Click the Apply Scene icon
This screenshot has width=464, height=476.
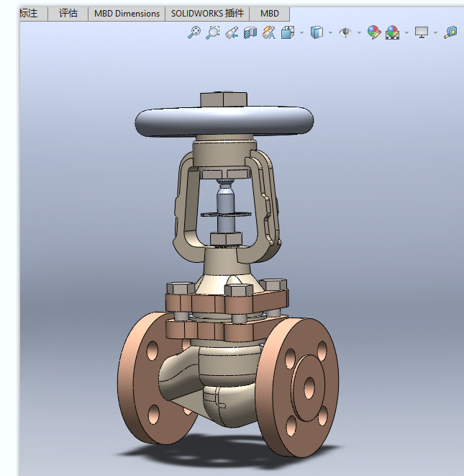[x=392, y=32]
